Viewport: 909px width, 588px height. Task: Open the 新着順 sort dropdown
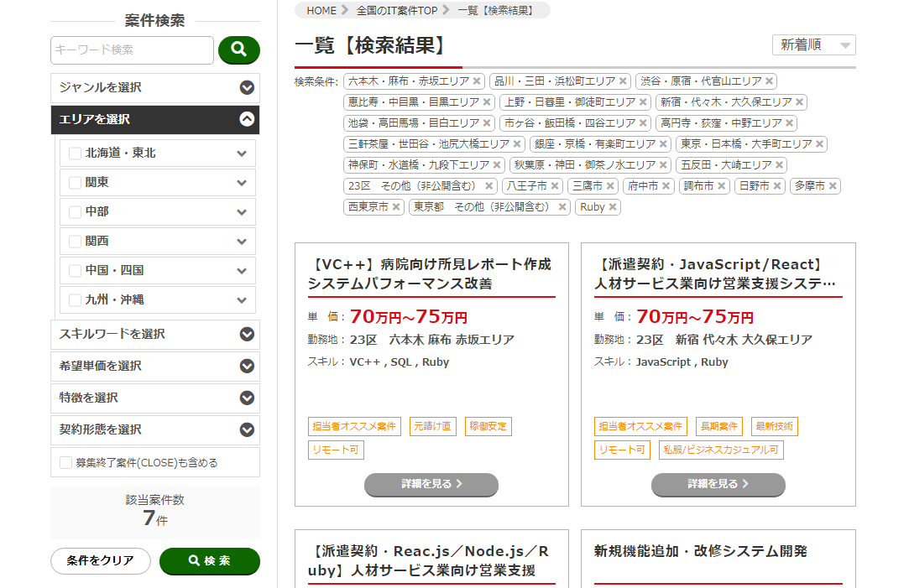pyautogui.click(x=813, y=45)
